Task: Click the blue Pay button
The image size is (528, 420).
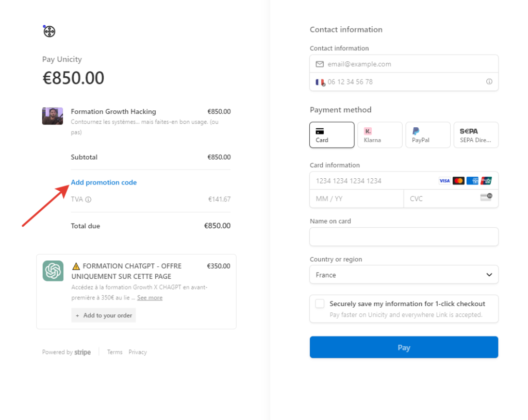Action: pos(404,347)
